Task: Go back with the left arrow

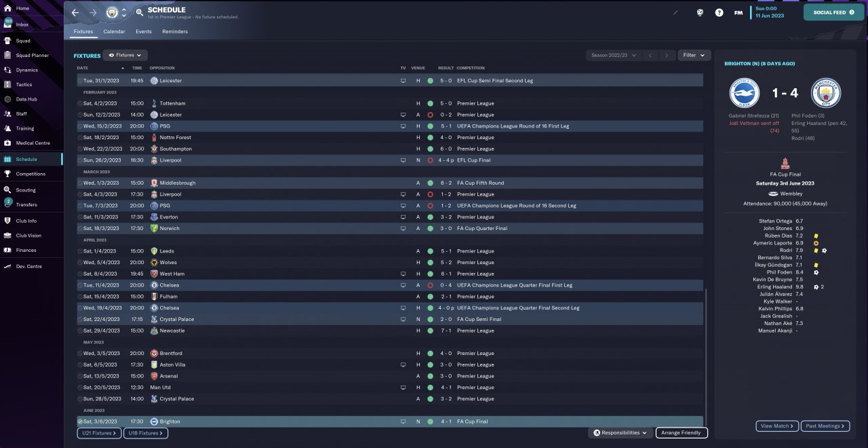Action: pos(75,12)
